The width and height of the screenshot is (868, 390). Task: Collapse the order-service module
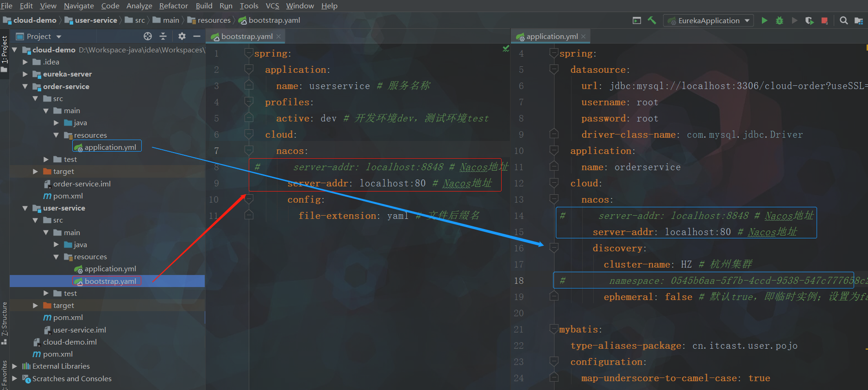25,86
